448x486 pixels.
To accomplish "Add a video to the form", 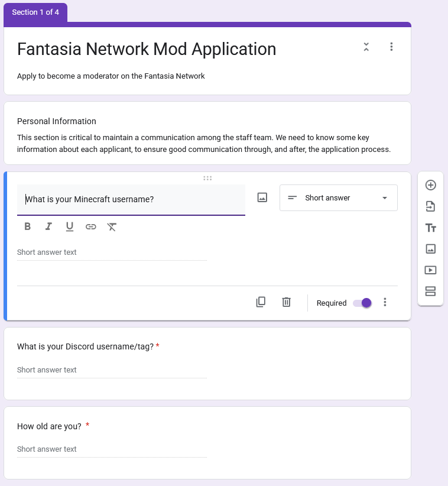I will tap(430, 270).
